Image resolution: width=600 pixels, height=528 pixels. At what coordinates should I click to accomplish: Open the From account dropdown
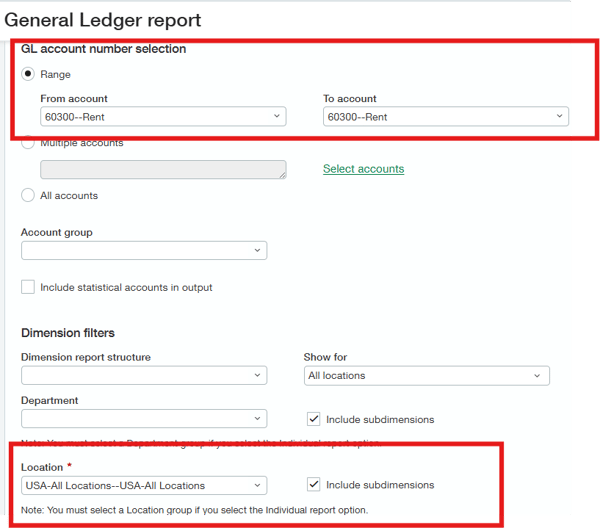[x=163, y=117]
